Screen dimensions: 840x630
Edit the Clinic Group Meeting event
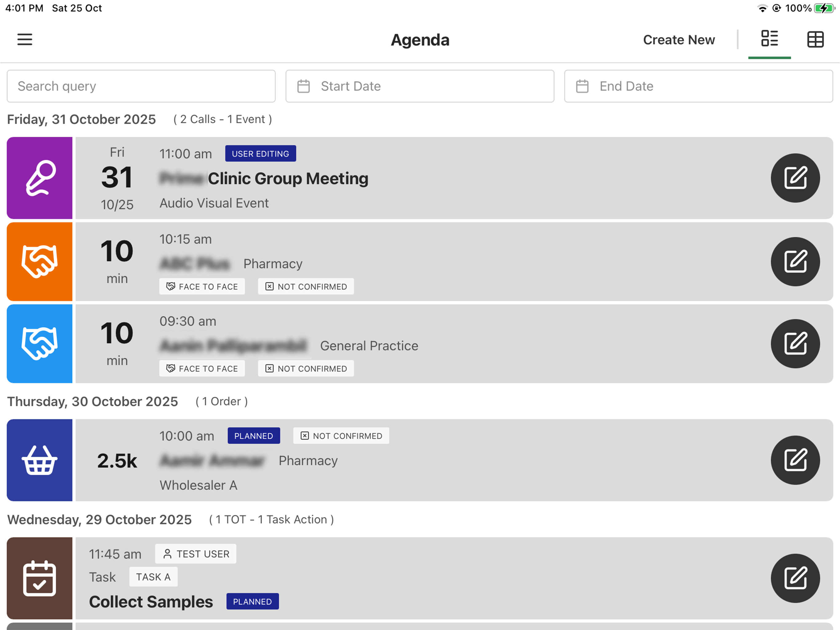click(x=795, y=178)
